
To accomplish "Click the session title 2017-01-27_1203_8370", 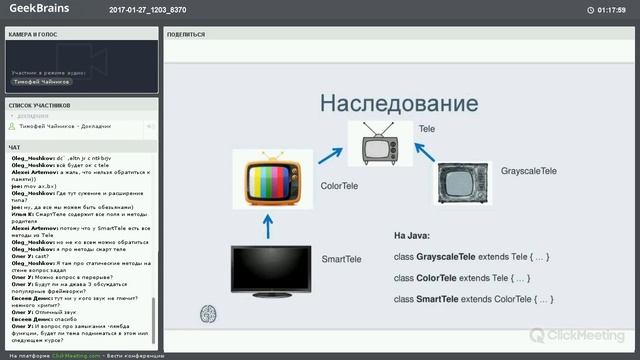I will (x=148, y=10).
